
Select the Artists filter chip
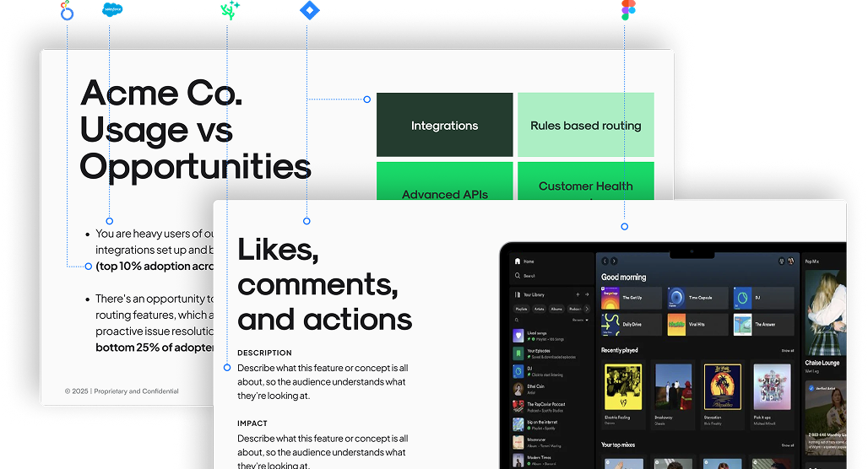(x=540, y=310)
